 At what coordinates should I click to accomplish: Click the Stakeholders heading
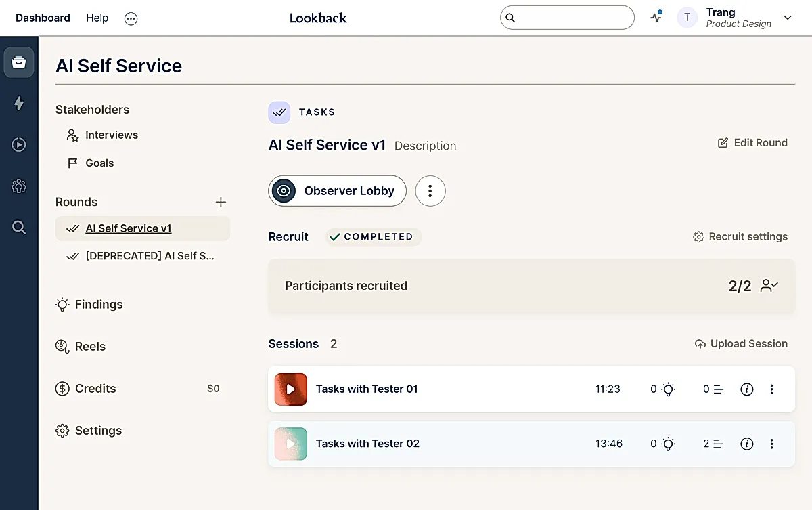92,110
